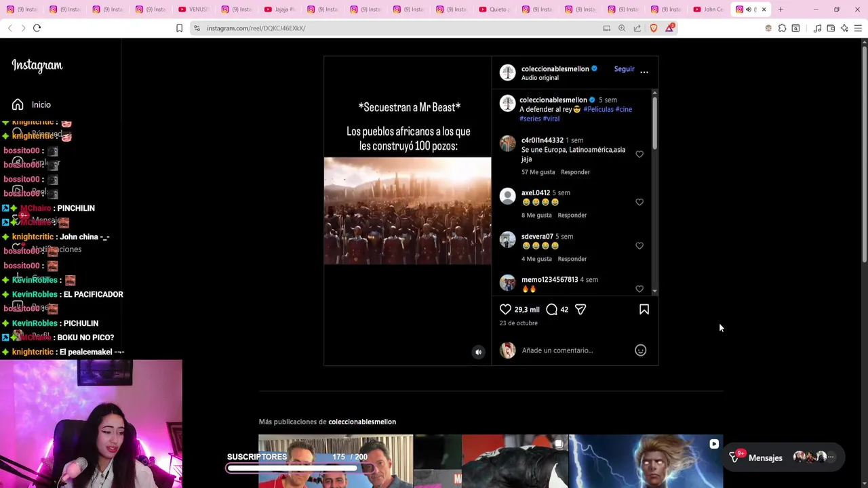Reload the page in browser
Image resolution: width=868 pixels, height=488 pixels.
pyautogui.click(x=37, y=28)
